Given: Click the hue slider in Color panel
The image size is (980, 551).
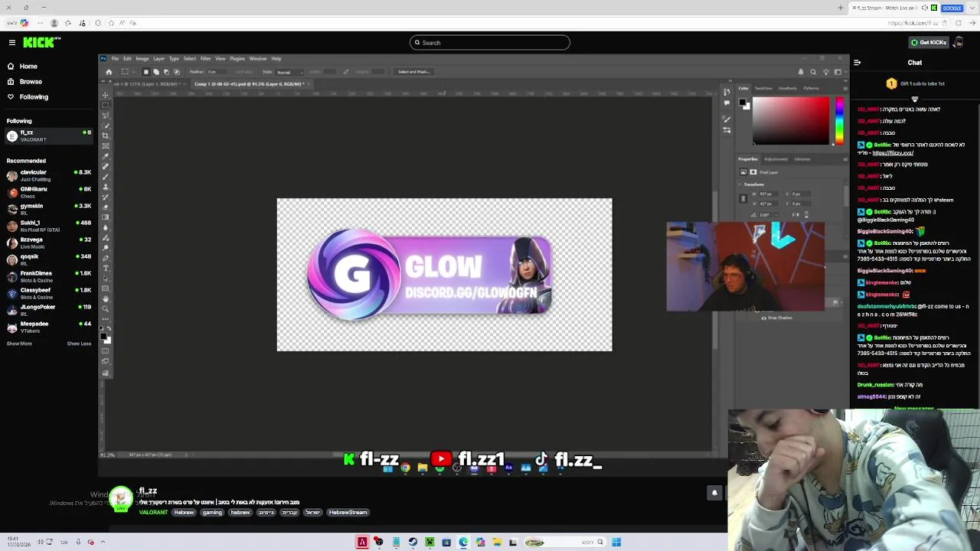Looking at the screenshot, I should click(x=839, y=120).
